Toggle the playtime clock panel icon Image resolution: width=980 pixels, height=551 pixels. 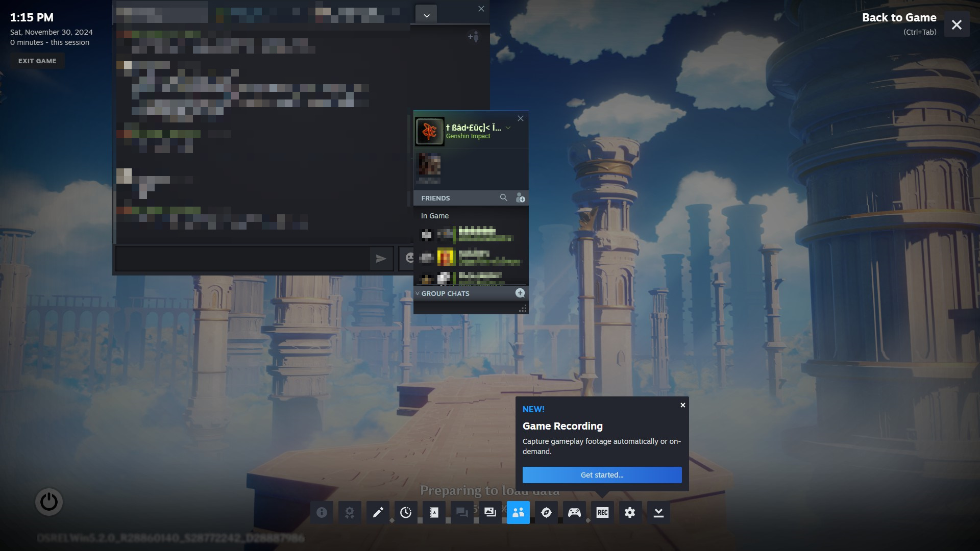[406, 512]
